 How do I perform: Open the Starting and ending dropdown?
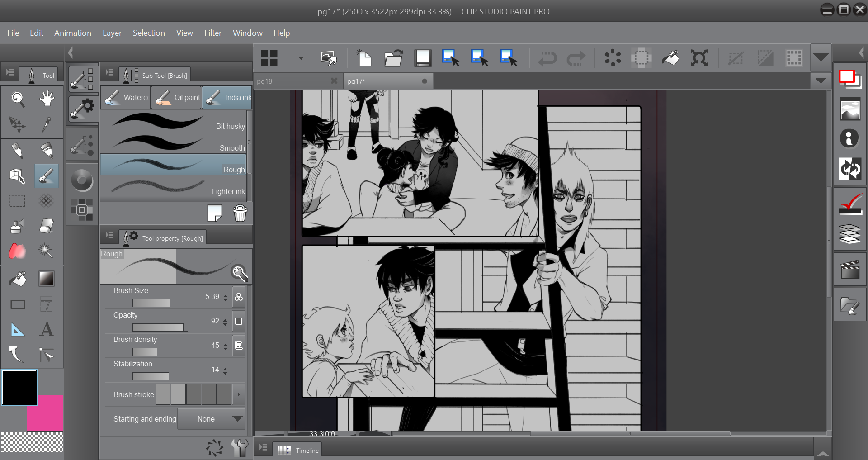pyautogui.click(x=212, y=419)
